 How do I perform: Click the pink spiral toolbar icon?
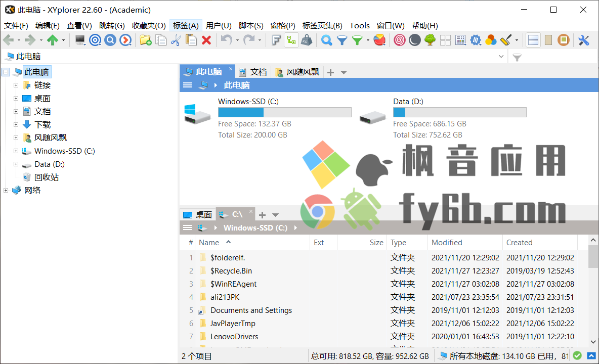pyautogui.click(x=400, y=40)
